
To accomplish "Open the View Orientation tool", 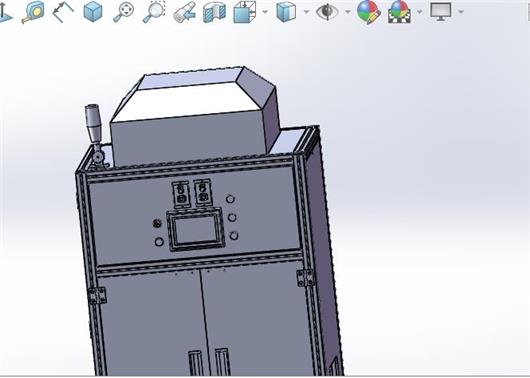I will (x=245, y=12).
